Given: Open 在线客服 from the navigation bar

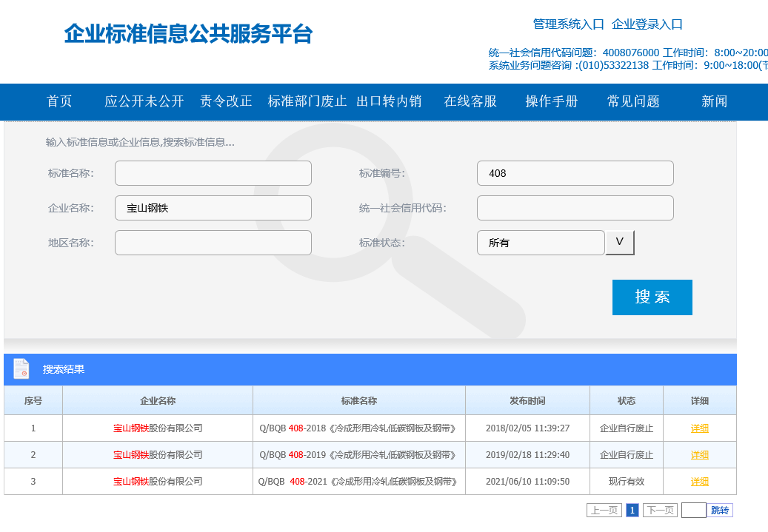Looking at the screenshot, I should (x=470, y=101).
